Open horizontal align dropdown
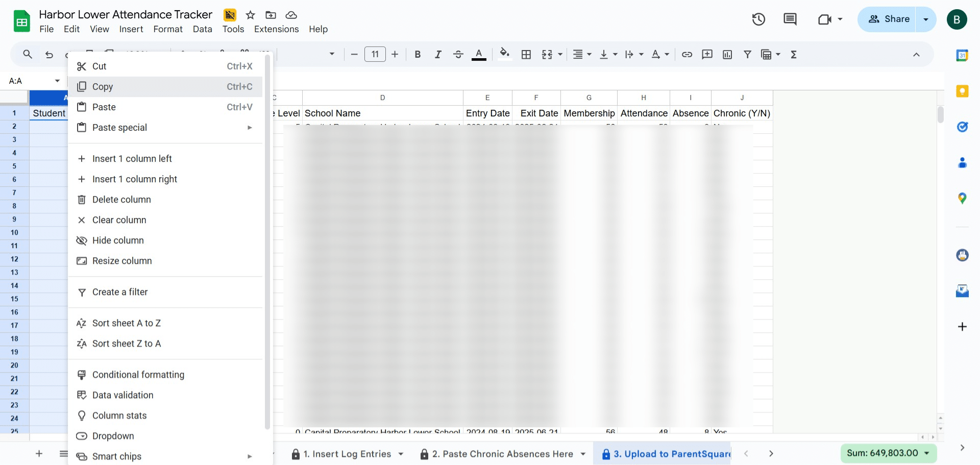The image size is (980, 465). tap(582, 54)
